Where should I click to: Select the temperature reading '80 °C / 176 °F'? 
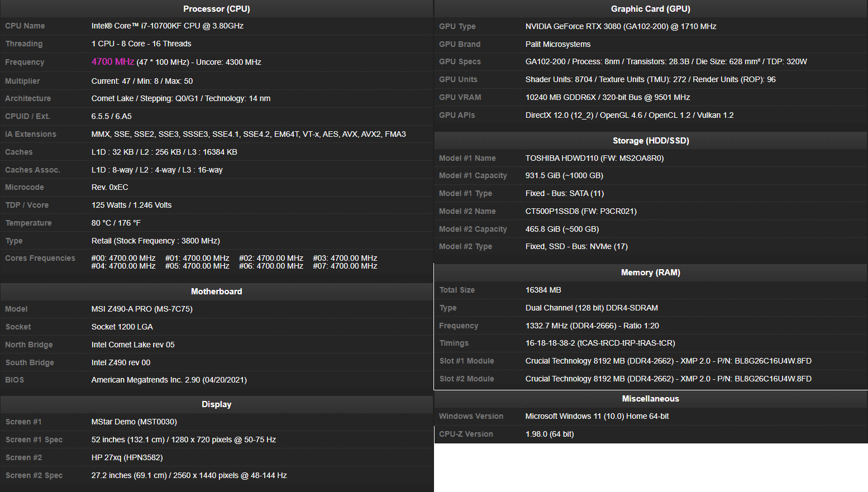(x=116, y=223)
